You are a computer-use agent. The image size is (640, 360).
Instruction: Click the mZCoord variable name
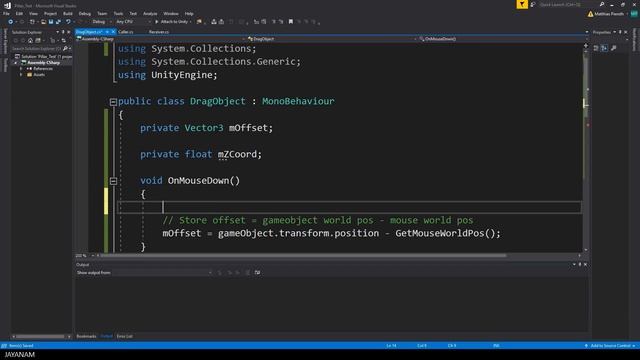(237, 154)
